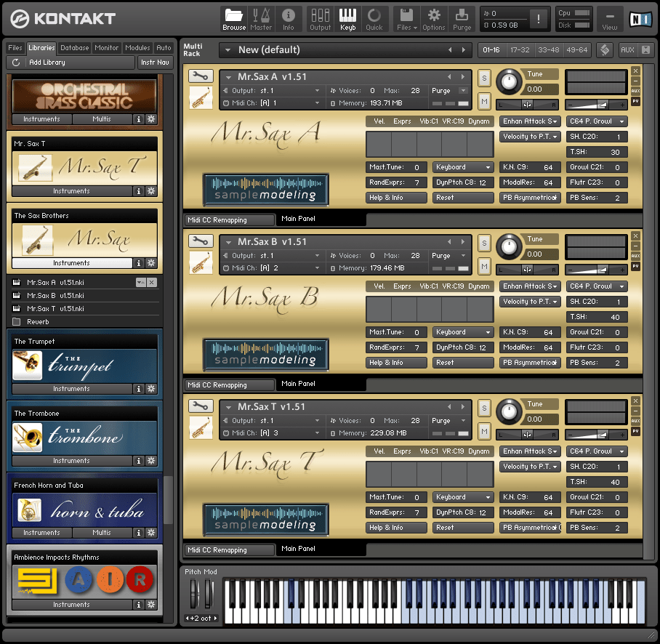Open the Files disk menu
This screenshot has width=660, height=644.
406,20
